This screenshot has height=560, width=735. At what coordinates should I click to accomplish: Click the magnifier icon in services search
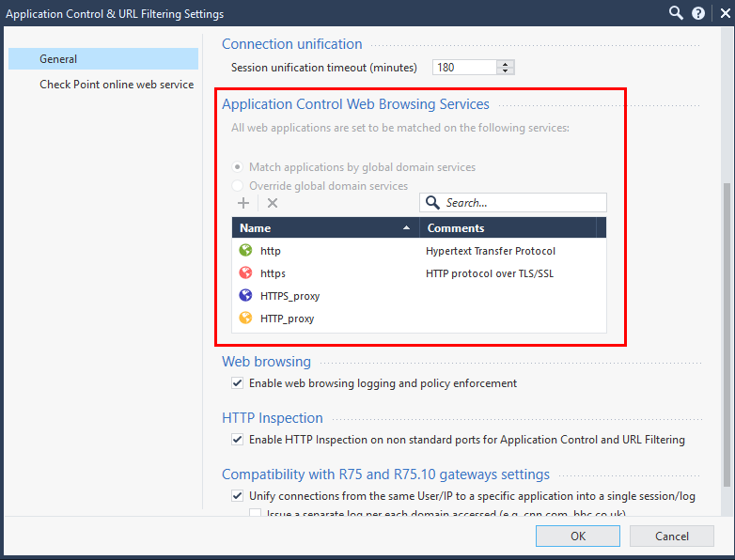coord(431,202)
